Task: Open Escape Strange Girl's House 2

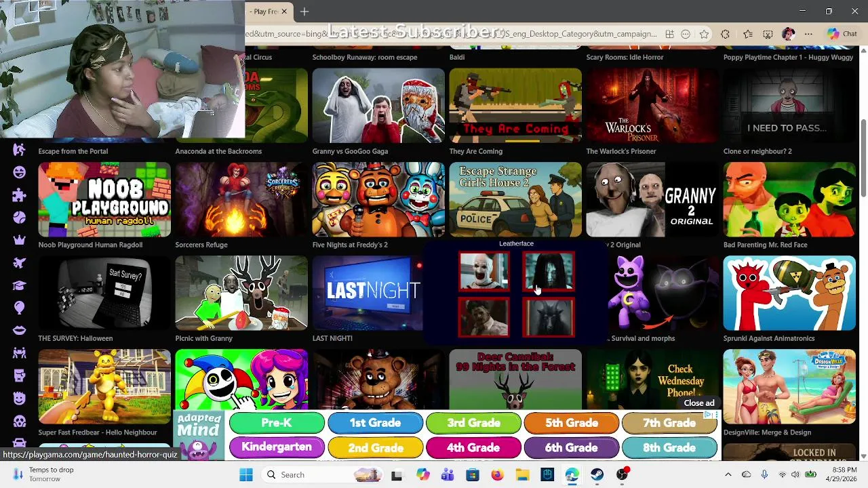Action: (515, 199)
